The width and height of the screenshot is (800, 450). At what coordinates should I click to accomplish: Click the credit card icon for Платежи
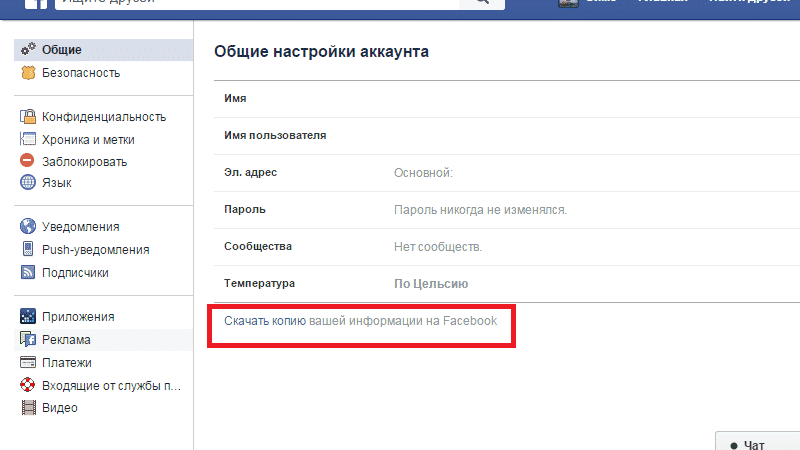[x=28, y=363]
